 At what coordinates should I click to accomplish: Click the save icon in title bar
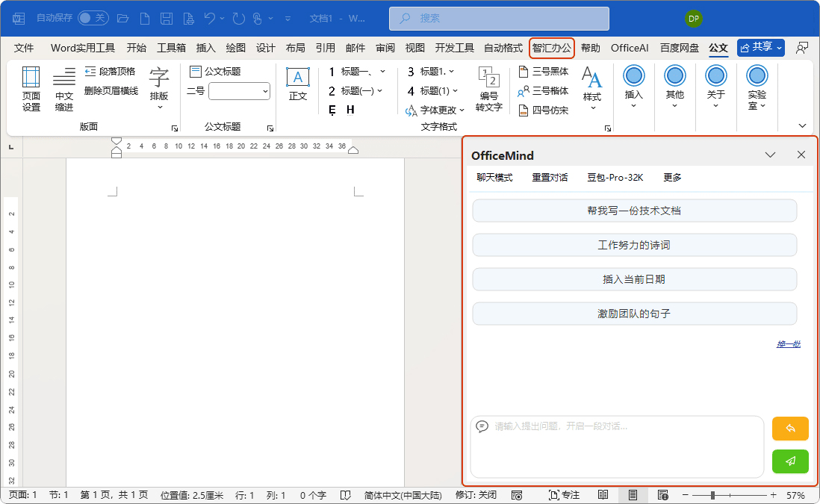pyautogui.click(x=167, y=18)
